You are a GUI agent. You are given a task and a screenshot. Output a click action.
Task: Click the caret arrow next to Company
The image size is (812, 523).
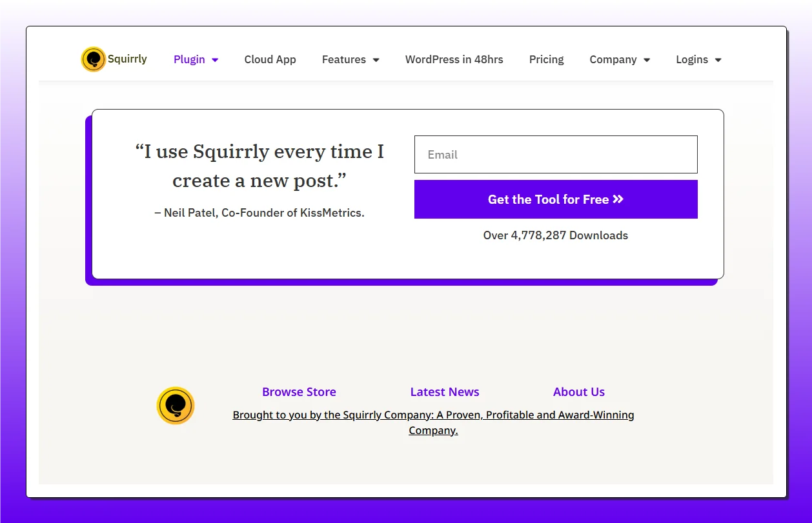647,60
